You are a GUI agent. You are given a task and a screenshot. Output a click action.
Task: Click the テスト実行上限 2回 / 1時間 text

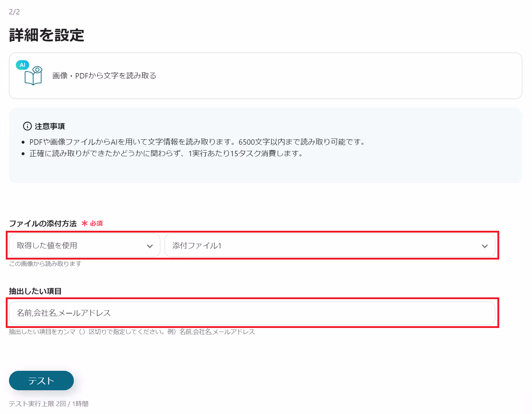49,404
